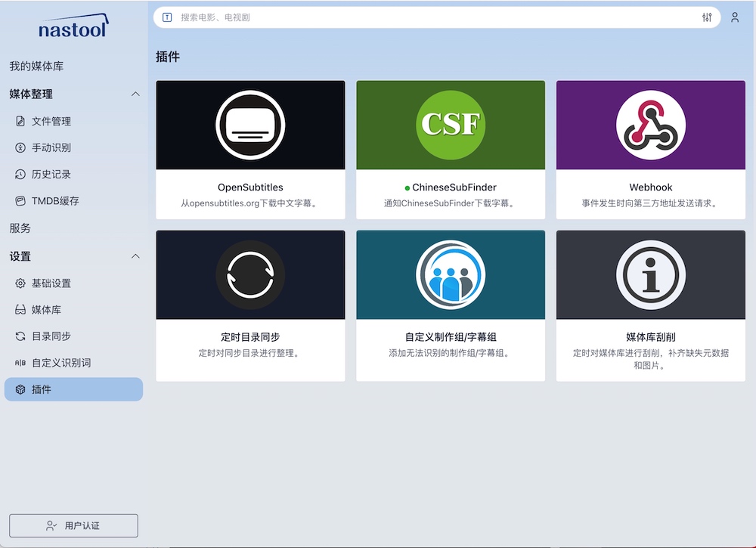This screenshot has height=548, width=756.
Task: Click the TMDB cache icon
Action: pos(20,200)
